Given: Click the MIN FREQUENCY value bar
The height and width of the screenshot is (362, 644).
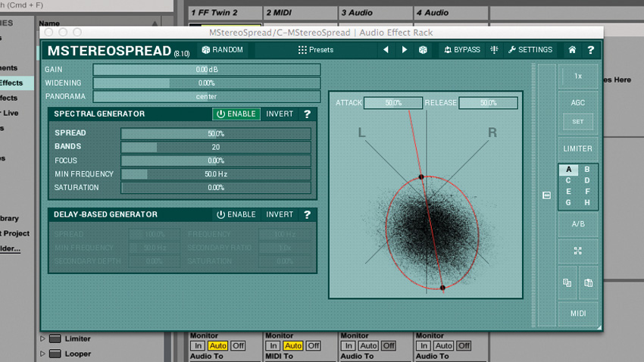Looking at the screenshot, I should [x=216, y=174].
